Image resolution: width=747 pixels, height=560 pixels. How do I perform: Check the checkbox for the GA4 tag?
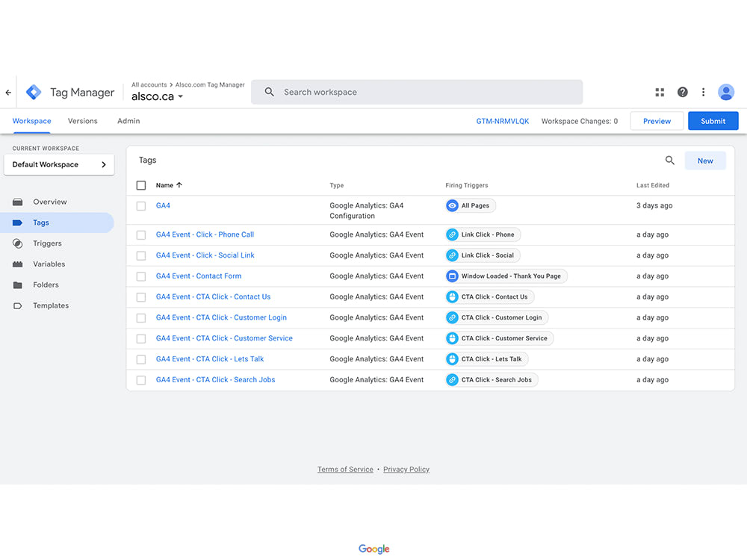point(140,205)
